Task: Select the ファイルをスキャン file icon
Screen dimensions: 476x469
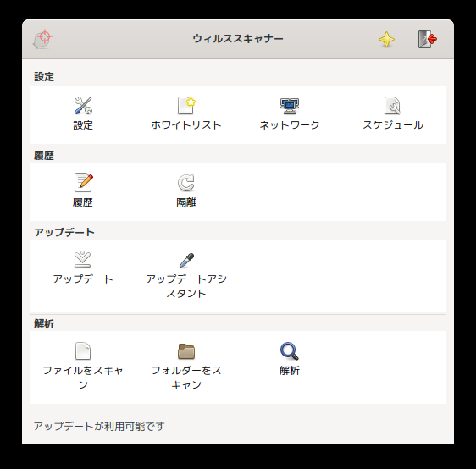Action: pyautogui.click(x=82, y=351)
